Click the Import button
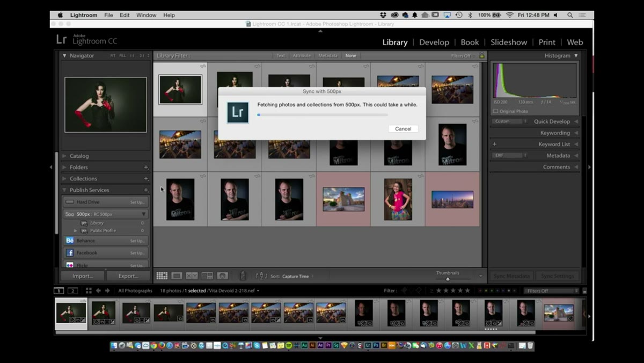Screen dimensions: 644x363 tap(82, 276)
